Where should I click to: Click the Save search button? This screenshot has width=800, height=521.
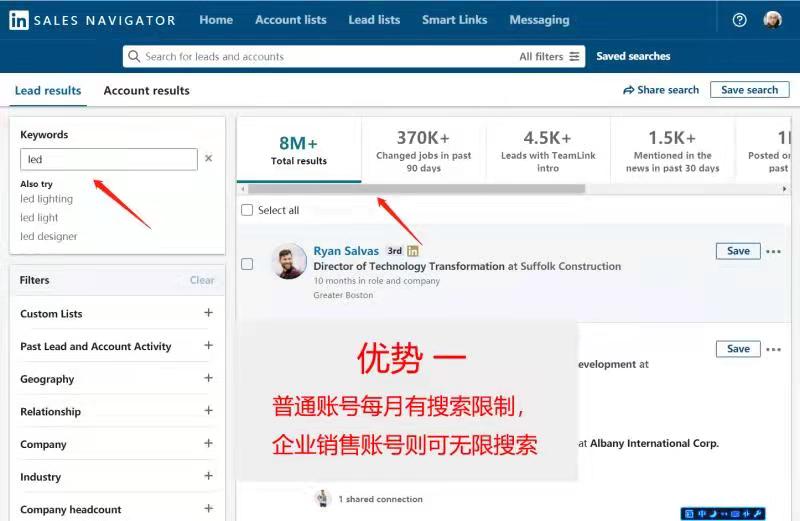coord(749,90)
